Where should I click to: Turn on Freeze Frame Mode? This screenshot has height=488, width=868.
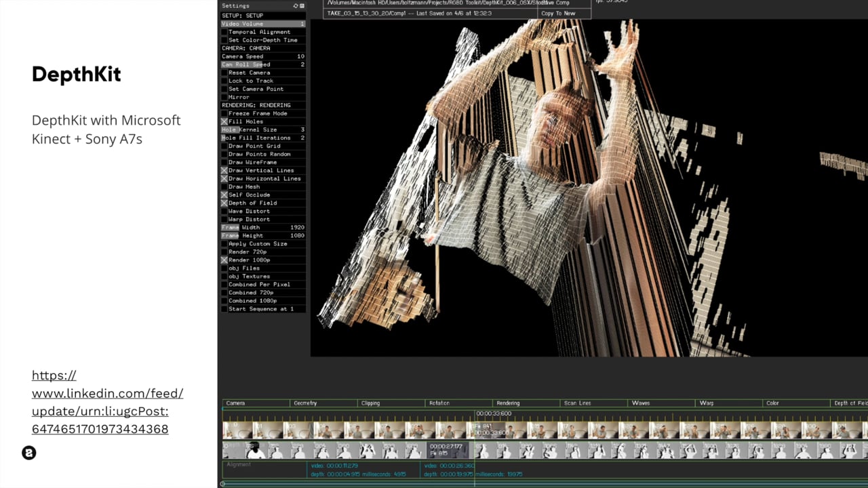click(224, 113)
